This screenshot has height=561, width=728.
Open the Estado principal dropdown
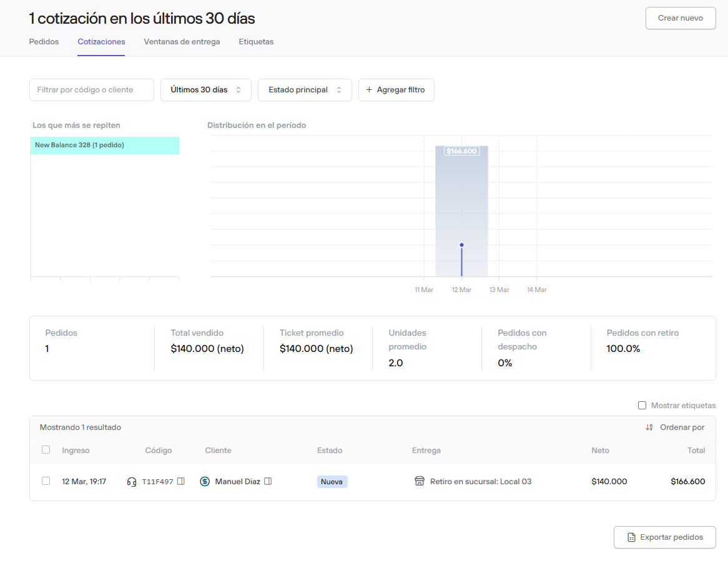pos(305,90)
